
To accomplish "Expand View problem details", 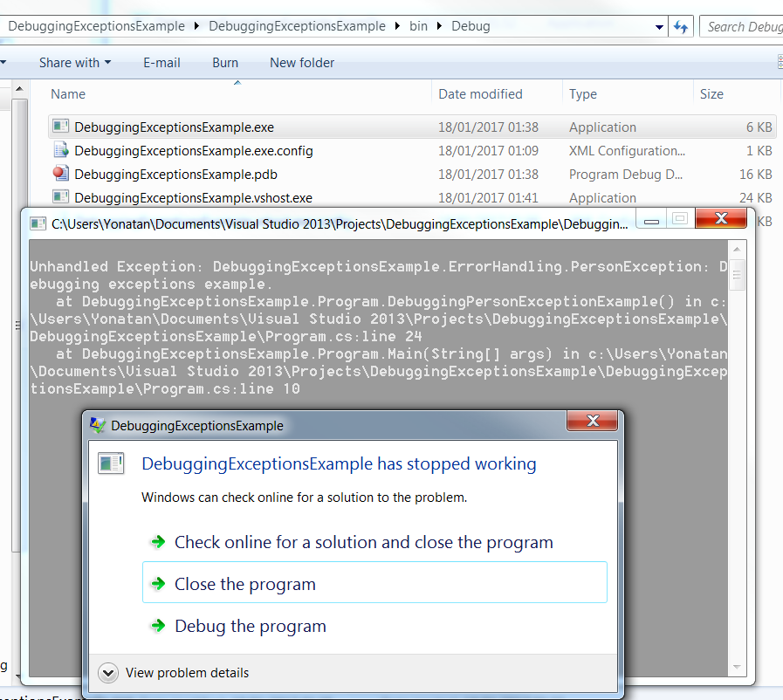I will click(x=107, y=673).
